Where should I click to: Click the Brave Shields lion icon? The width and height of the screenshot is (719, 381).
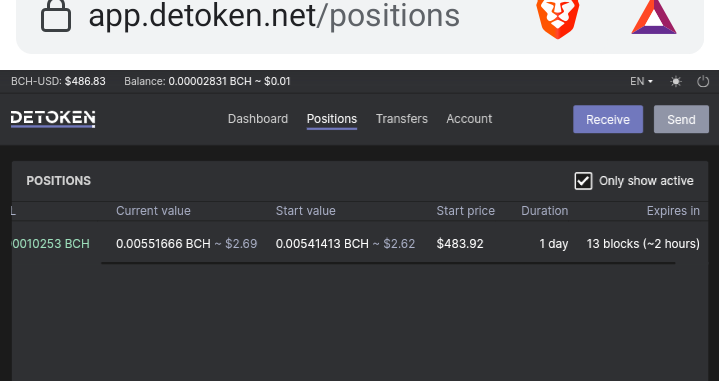558,17
